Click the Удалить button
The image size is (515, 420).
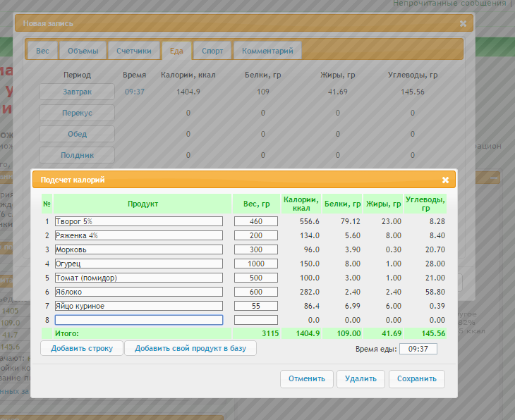[360, 378]
